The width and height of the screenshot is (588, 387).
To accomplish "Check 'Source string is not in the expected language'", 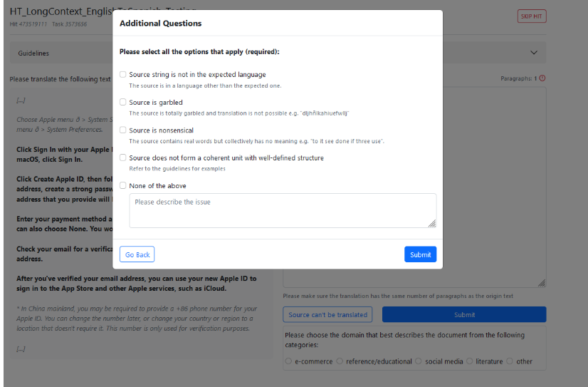I will 123,75.
